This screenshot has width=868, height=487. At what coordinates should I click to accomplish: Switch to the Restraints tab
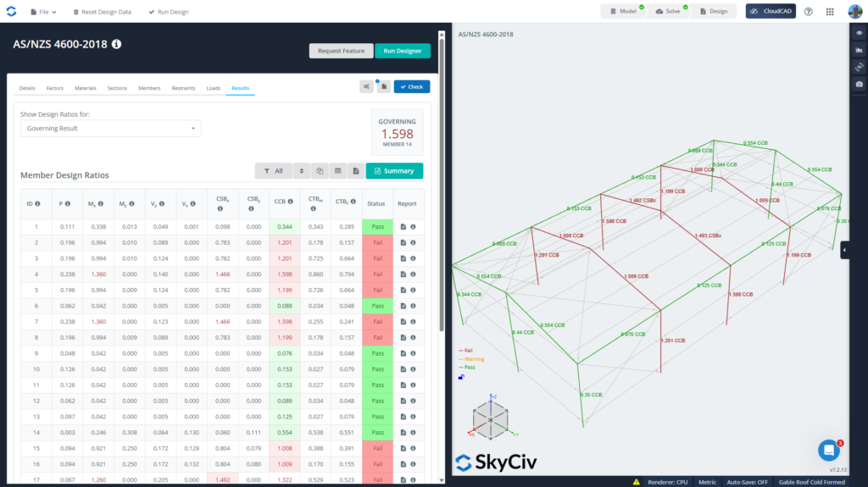pos(183,88)
